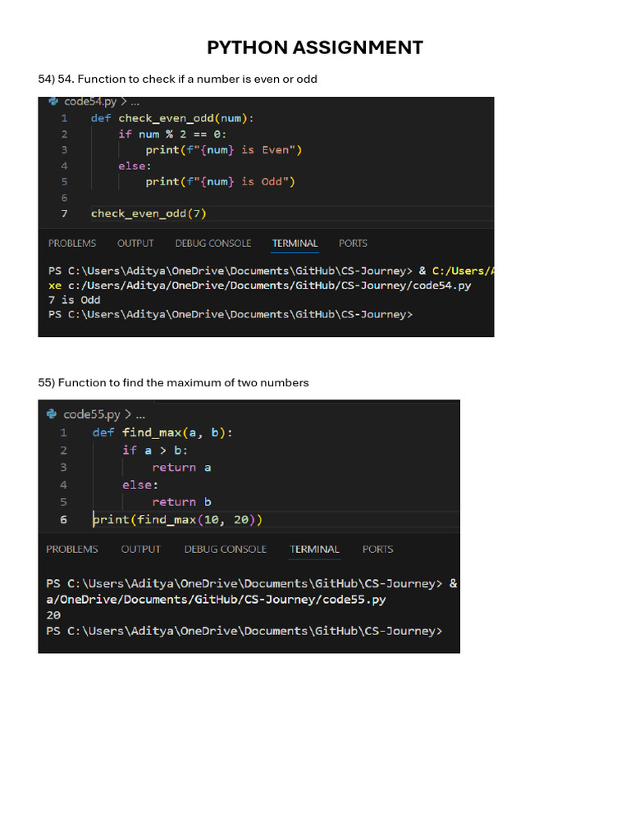Click line number 7 in code54 gutter
This screenshot has height=840, width=630.
click(x=64, y=213)
